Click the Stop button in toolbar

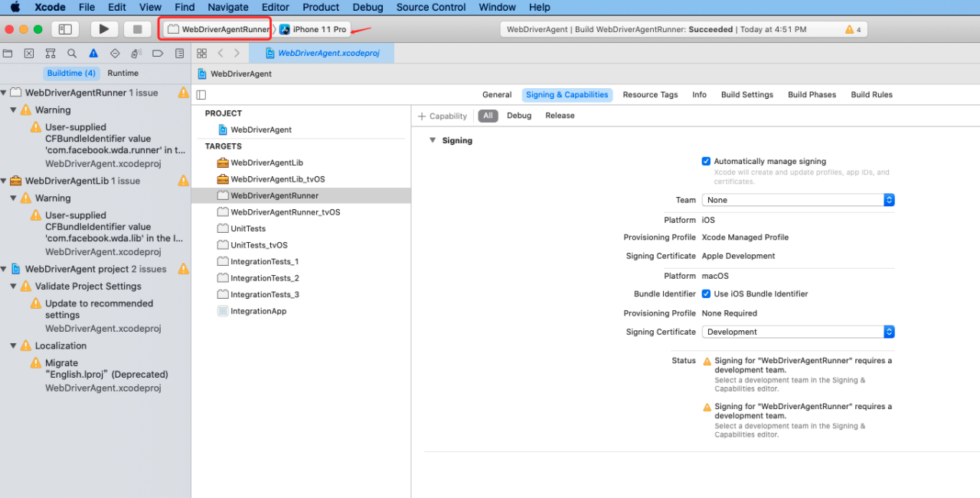138,29
